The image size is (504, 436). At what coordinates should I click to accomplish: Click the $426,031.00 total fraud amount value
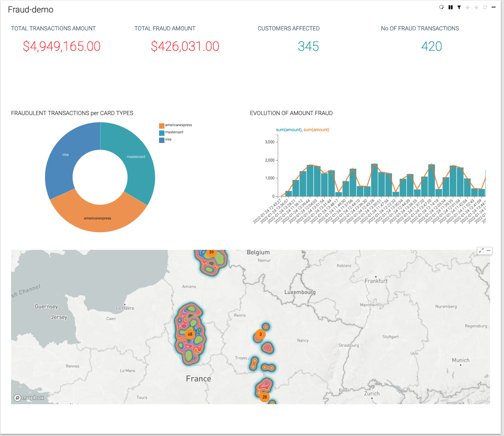tap(185, 46)
